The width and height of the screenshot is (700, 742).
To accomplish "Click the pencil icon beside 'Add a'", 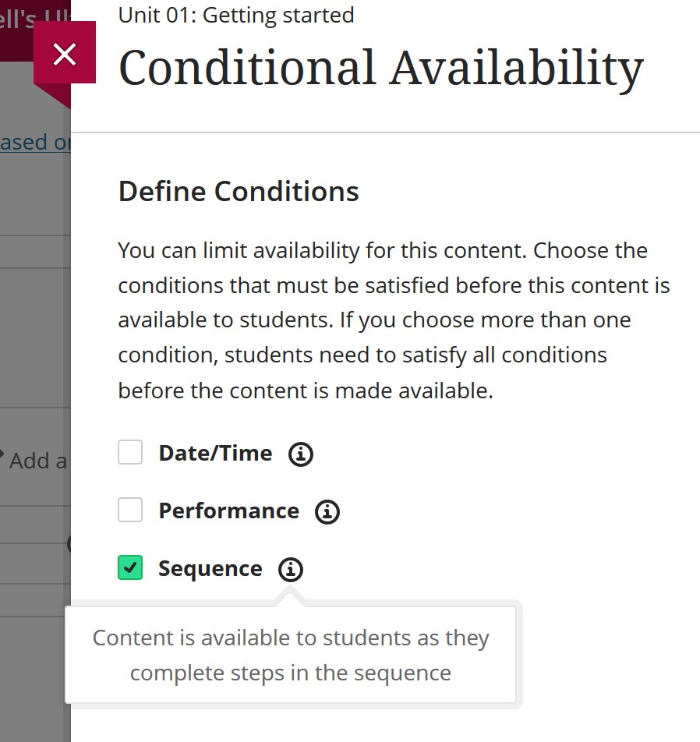I will [x=2, y=454].
